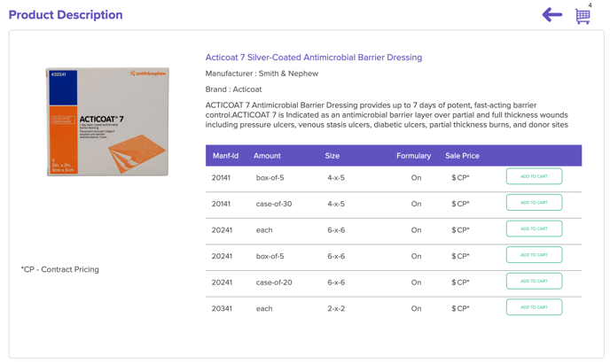Click the Manf-Id column header
This screenshot has height=364, width=610.
tap(225, 156)
